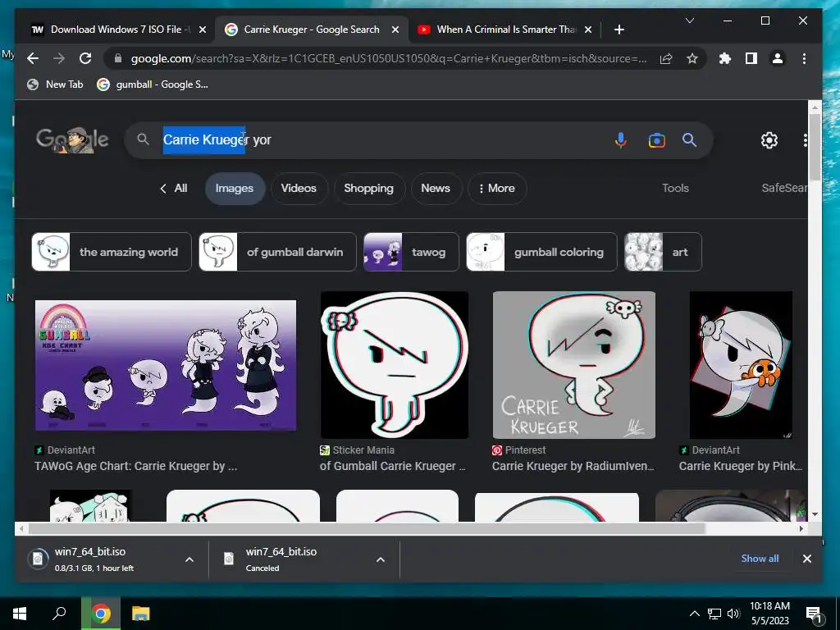Switch to Shopping results
This screenshot has height=630, width=840.
click(368, 188)
